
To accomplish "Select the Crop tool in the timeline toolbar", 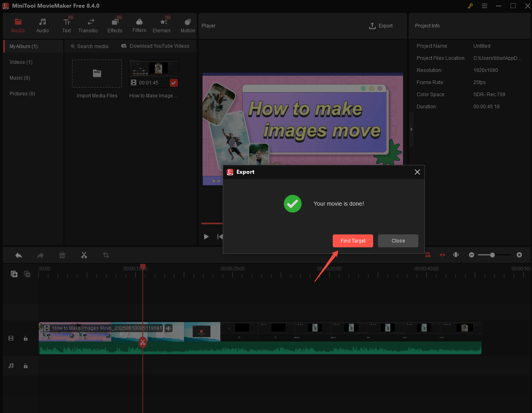I will point(106,255).
